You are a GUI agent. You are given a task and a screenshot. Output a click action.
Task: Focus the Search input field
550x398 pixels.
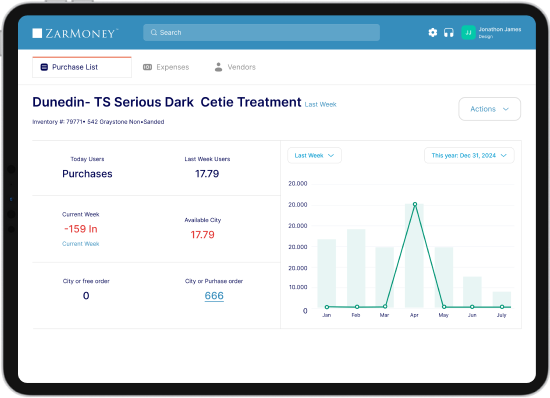(x=261, y=33)
